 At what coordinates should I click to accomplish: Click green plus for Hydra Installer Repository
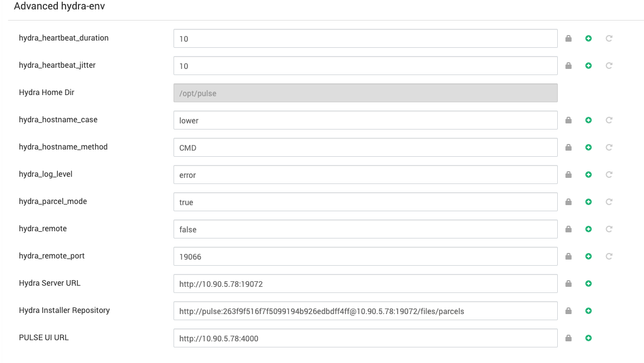[x=588, y=311]
